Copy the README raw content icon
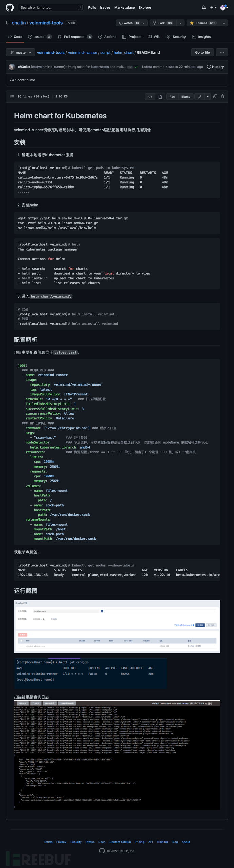 coord(215,96)
